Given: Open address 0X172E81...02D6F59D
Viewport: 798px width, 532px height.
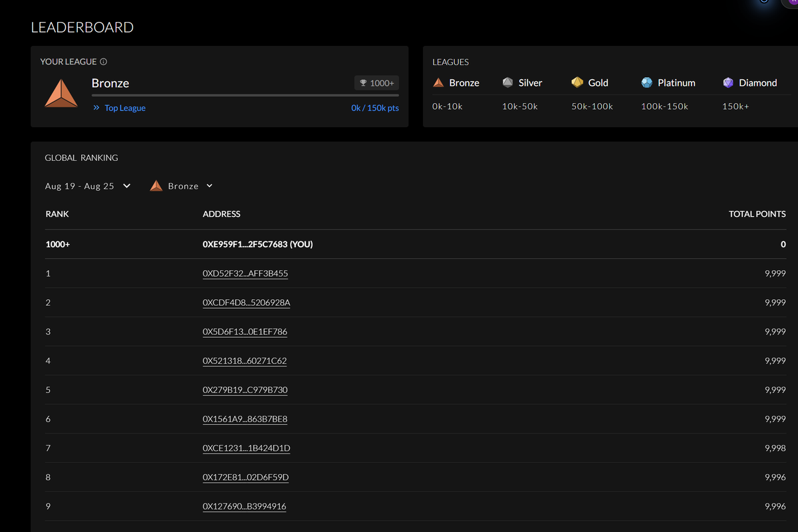Looking at the screenshot, I should (246, 477).
